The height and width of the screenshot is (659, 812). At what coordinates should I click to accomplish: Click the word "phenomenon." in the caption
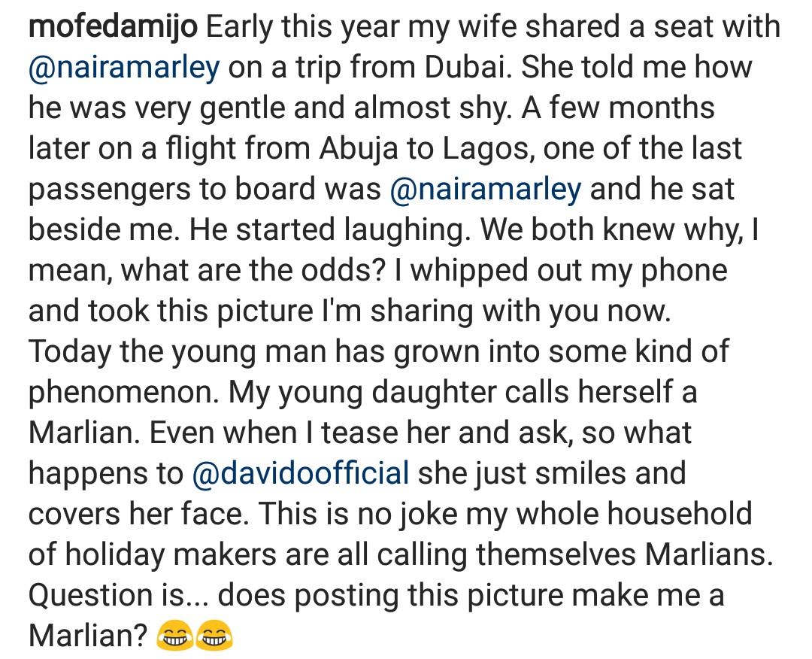coord(123,392)
